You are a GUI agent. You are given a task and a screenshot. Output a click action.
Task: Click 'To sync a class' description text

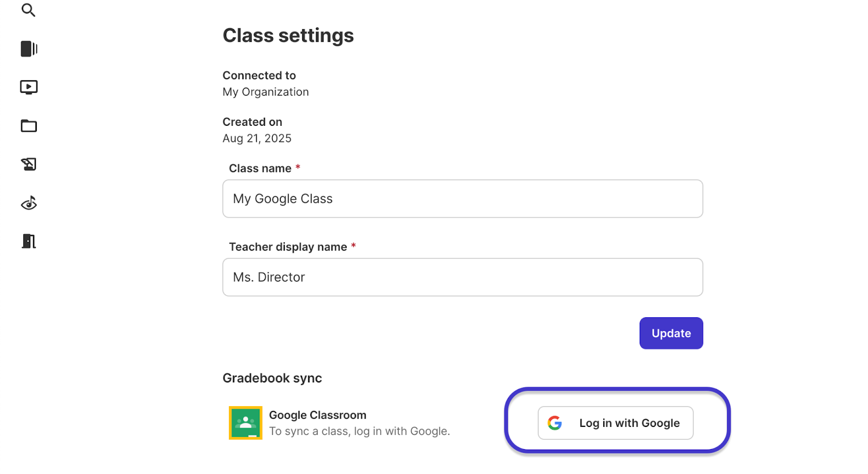point(359,431)
